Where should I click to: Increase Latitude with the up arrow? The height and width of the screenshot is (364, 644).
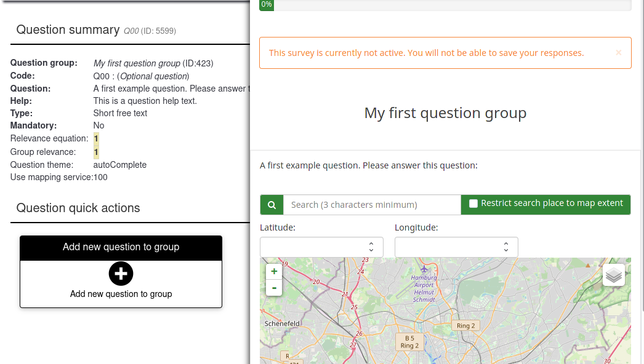point(371,243)
